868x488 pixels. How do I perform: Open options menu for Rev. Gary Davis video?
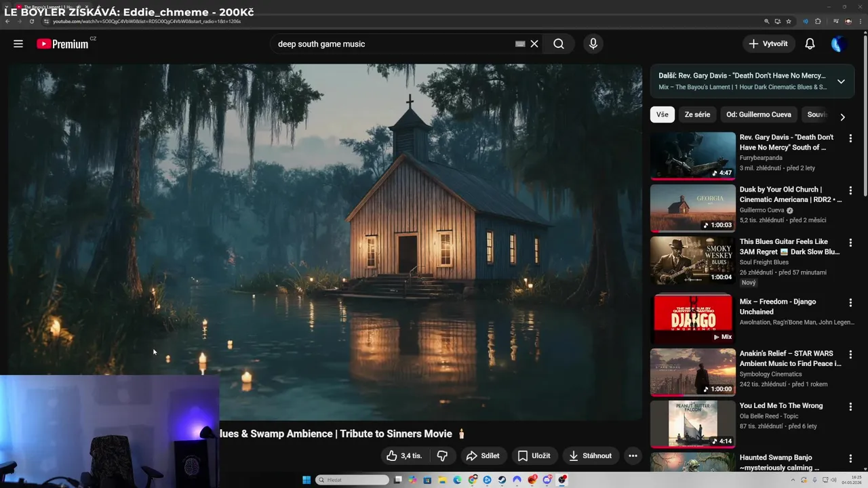pos(850,138)
